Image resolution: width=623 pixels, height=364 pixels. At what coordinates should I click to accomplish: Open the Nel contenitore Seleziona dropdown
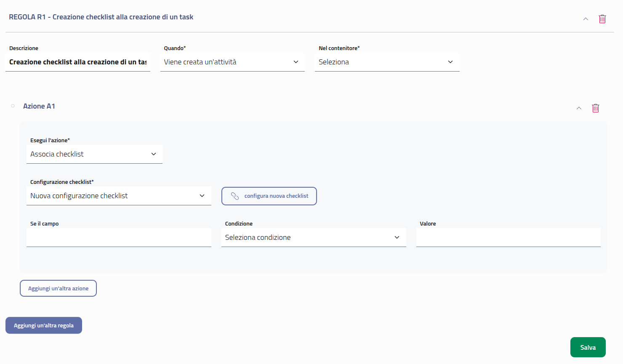[x=387, y=61]
